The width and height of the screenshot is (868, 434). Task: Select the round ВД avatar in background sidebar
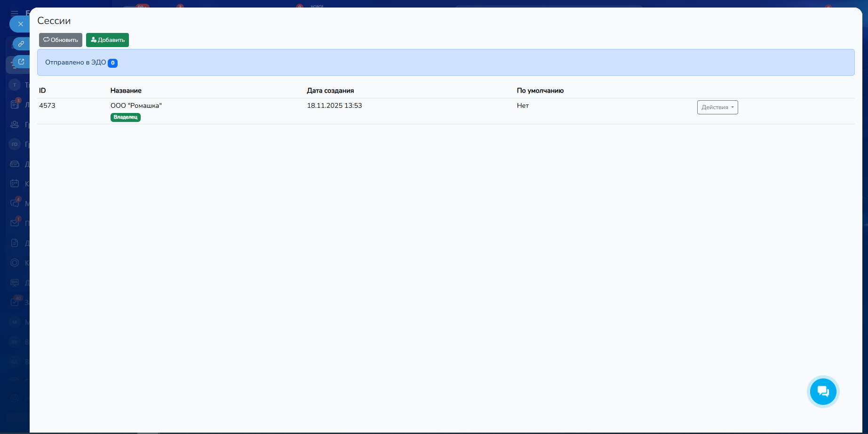pyautogui.click(x=15, y=362)
